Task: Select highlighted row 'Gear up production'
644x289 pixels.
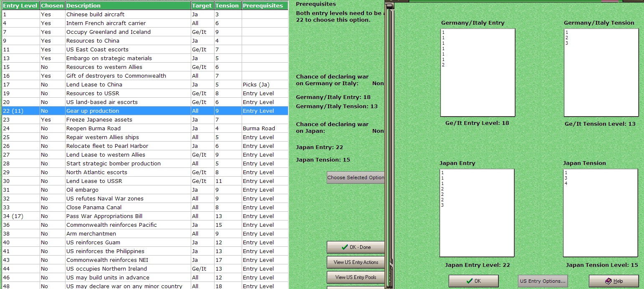Action: [145, 111]
